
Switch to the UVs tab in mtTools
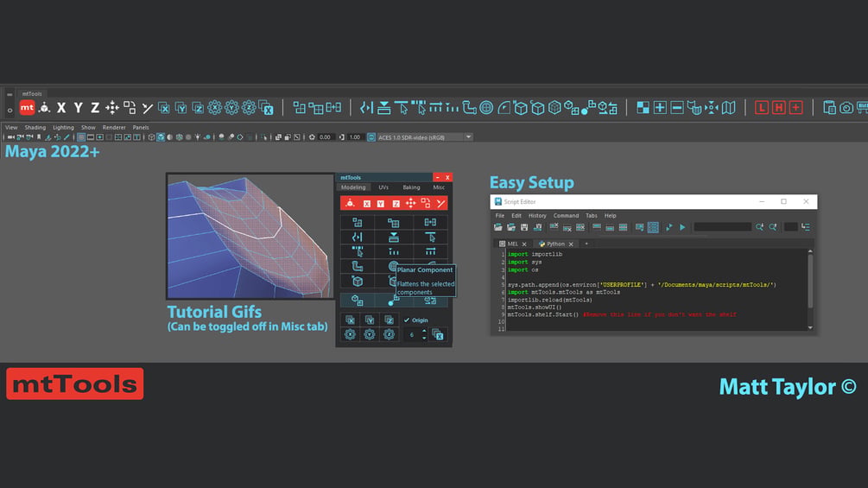pos(383,187)
